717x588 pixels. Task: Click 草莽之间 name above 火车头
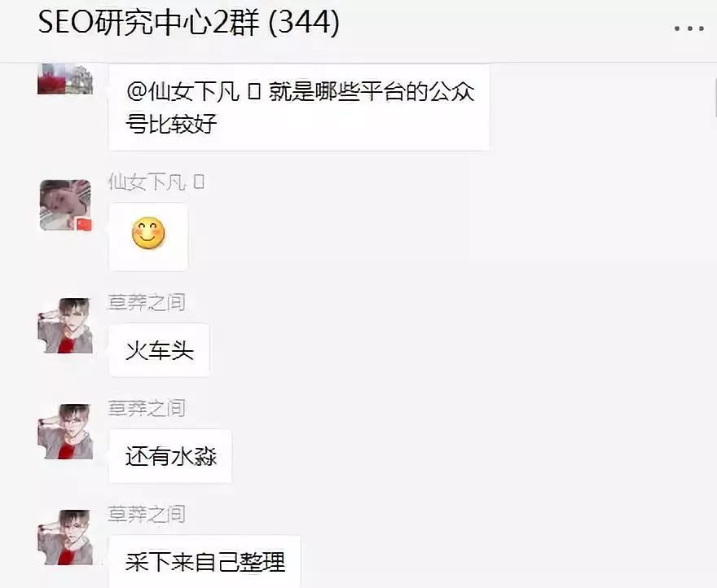click(147, 302)
